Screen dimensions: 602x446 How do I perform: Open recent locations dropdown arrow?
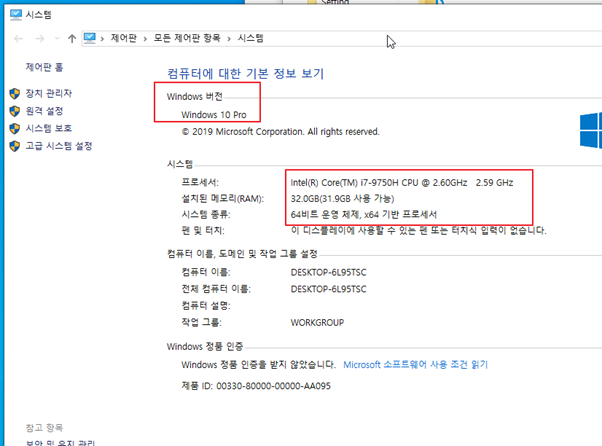(57, 38)
